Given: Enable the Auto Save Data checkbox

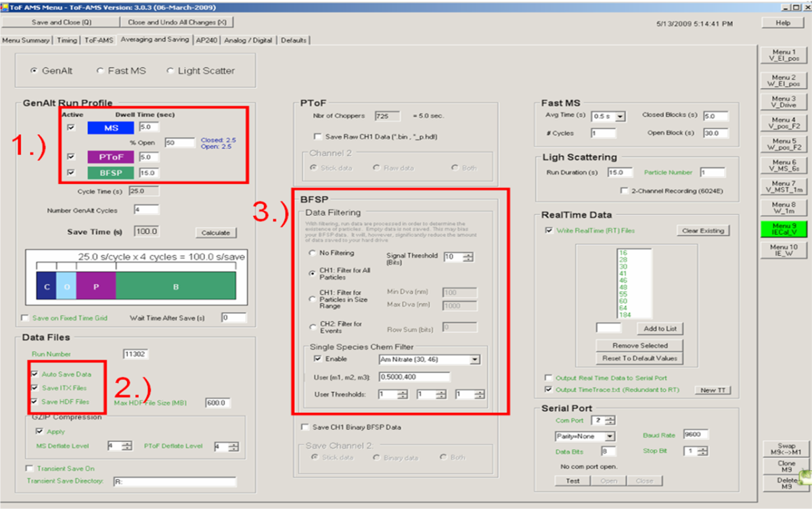Looking at the screenshot, I should [x=35, y=374].
